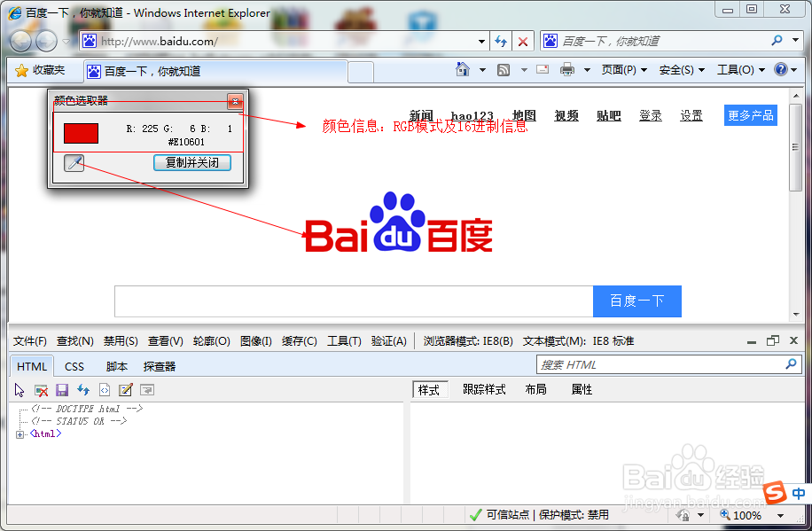The height and width of the screenshot is (531, 812).
Task: Click the 搜索 HTML search field
Action: [x=662, y=364]
